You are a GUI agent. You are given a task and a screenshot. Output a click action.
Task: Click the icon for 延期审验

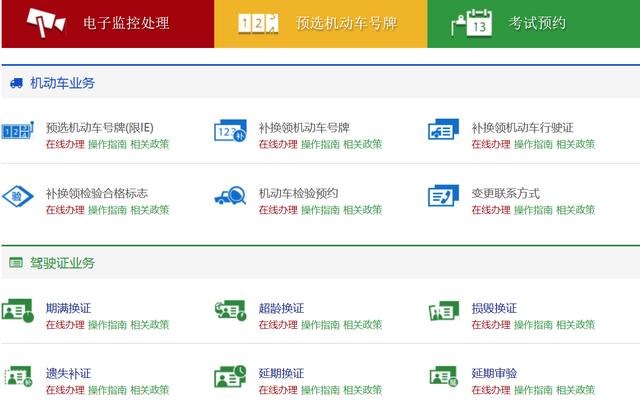444,376
